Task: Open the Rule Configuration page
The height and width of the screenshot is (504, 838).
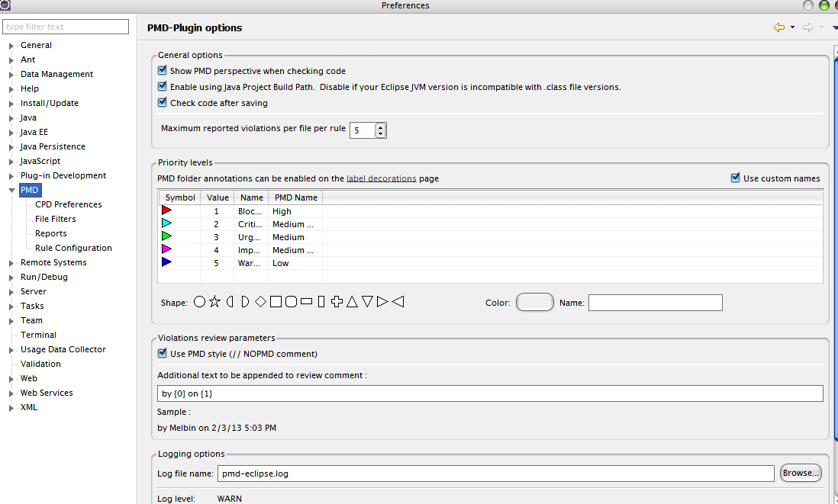Action: [x=73, y=248]
